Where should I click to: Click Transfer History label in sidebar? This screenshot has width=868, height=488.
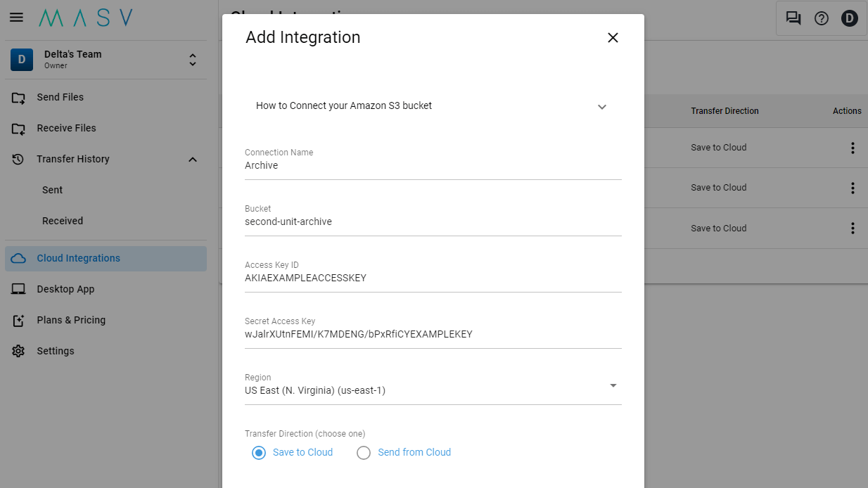[x=73, y=159]
